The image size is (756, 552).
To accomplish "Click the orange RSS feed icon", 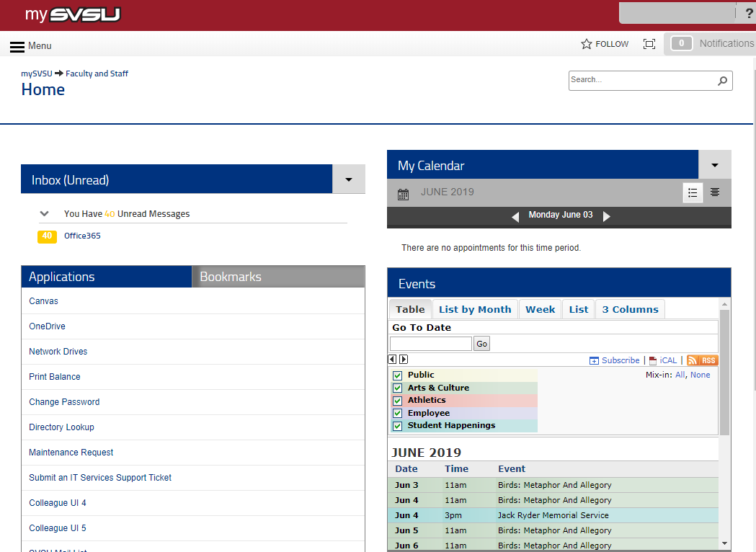I will coord(702,360).
